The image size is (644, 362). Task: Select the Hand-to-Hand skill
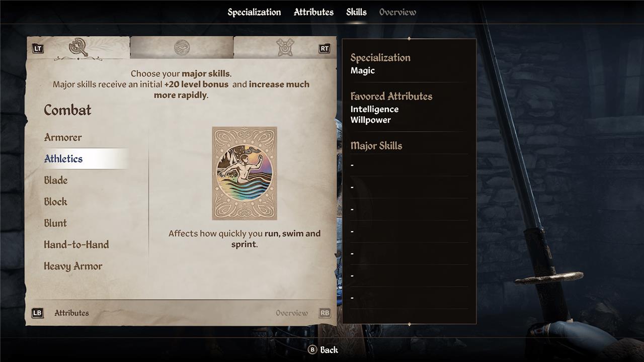coord(76,245)
